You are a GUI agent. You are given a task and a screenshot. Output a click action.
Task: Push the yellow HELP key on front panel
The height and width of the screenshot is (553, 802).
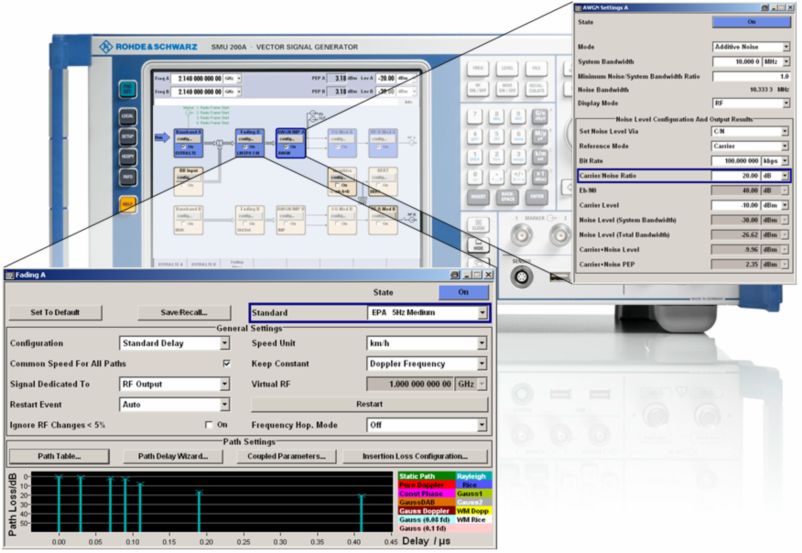pos(127,205)
